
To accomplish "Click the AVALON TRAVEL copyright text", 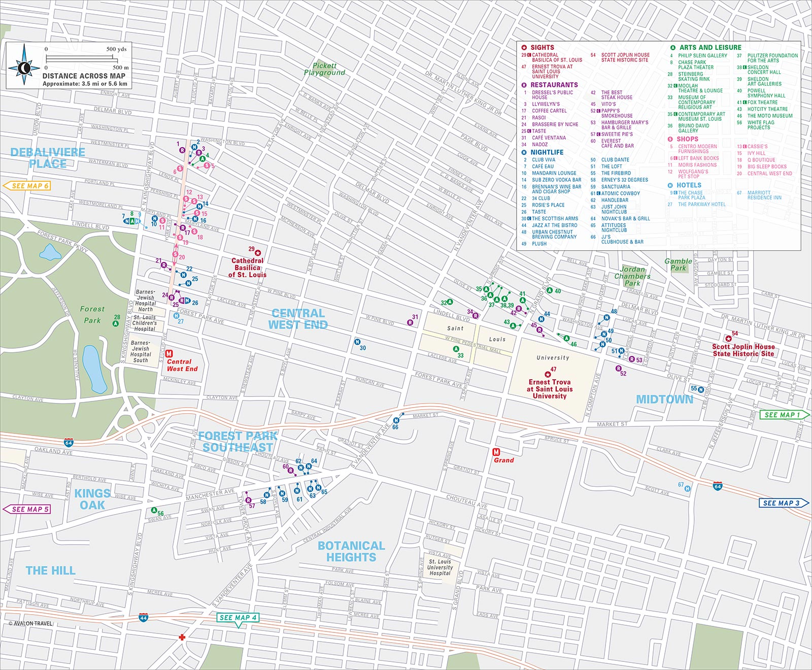I will (x=30, y=623).
